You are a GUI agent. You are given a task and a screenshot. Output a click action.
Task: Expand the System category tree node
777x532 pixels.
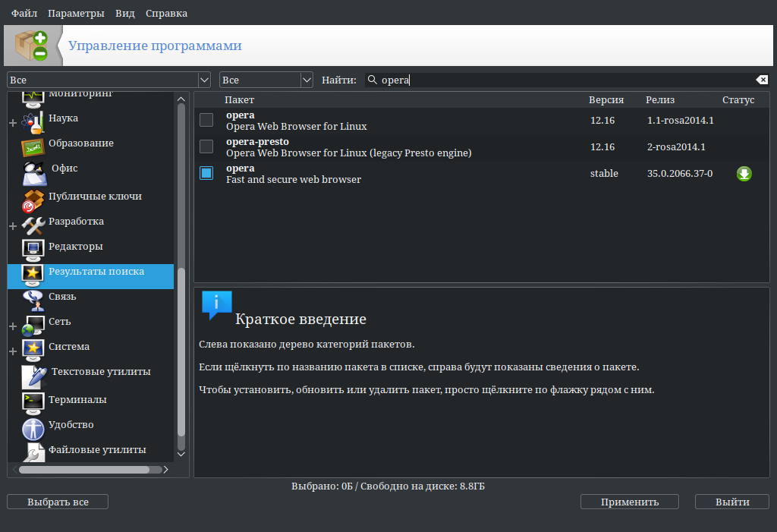click(x=13, y=351)
